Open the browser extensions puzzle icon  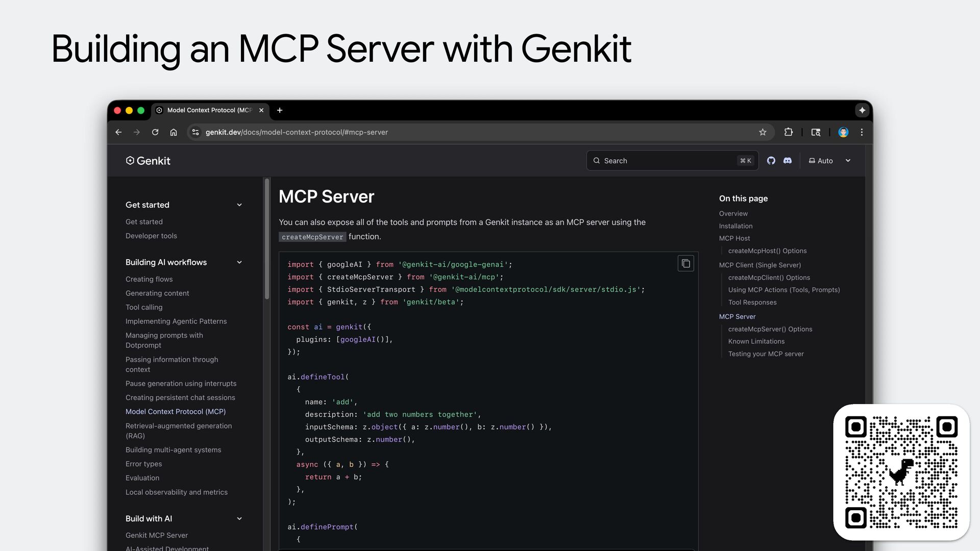[788, 132]
